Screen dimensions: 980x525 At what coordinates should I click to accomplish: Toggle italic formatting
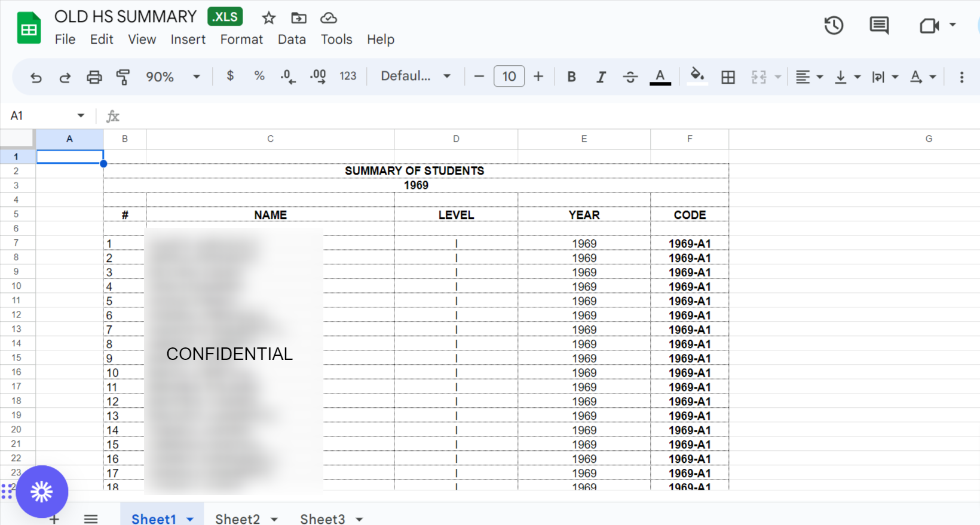coord(601,77)
